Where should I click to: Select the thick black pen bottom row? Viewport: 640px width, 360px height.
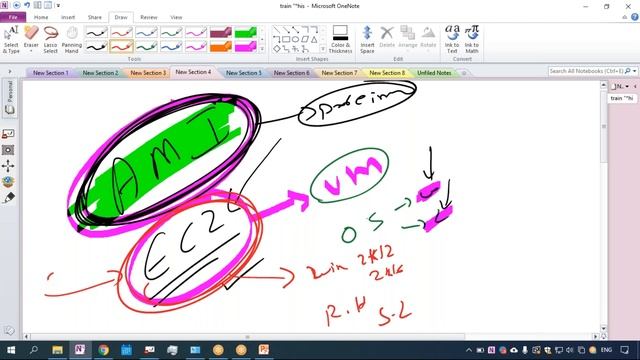click(96, 47)
